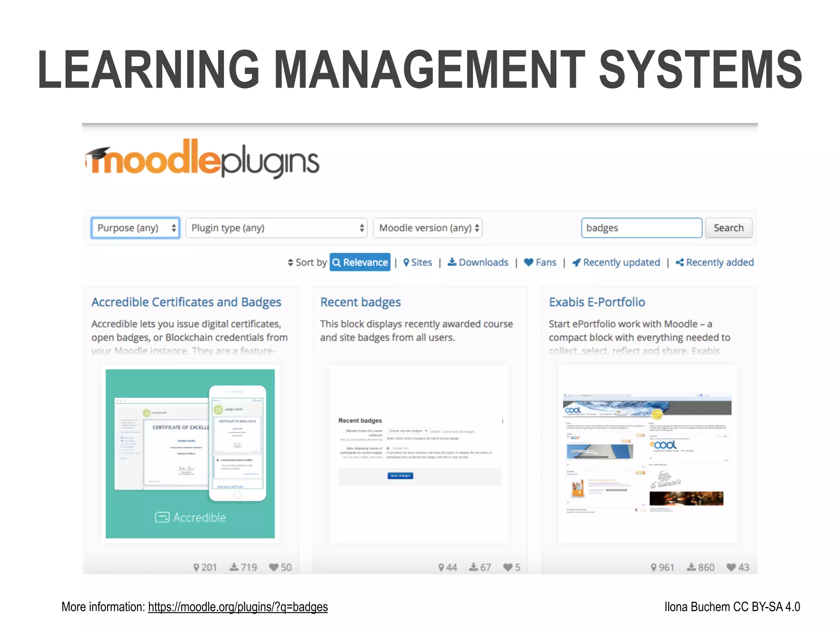Click the Accredible plugin description text
Screen dimensions: 840x630
coord(189,337)
